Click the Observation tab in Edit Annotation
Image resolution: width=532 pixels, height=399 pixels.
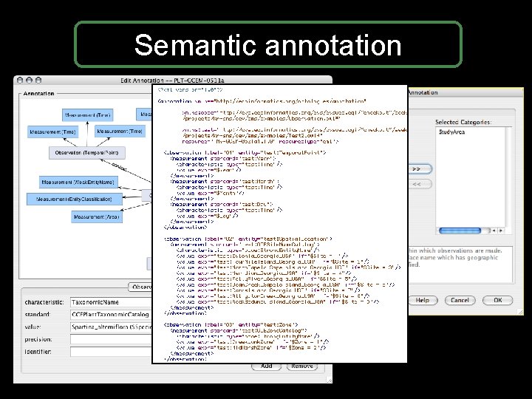point(141,287)
